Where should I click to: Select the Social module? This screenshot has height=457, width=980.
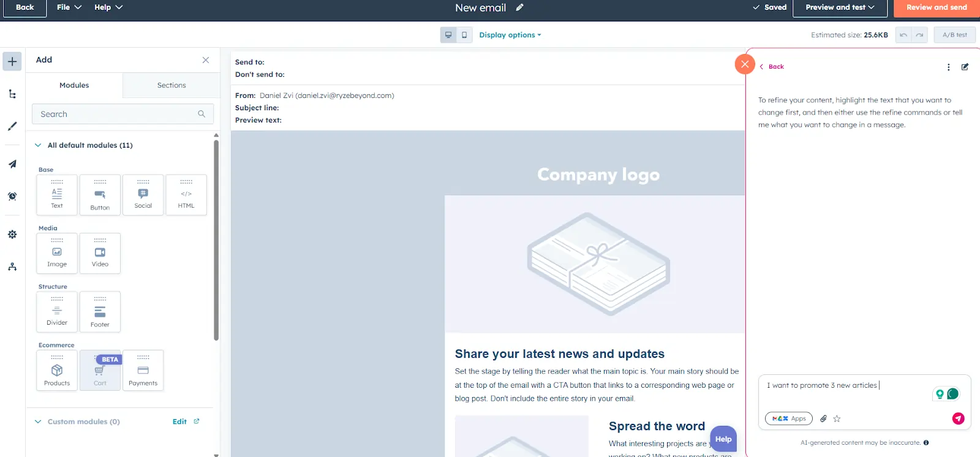[x=143, y=195]
